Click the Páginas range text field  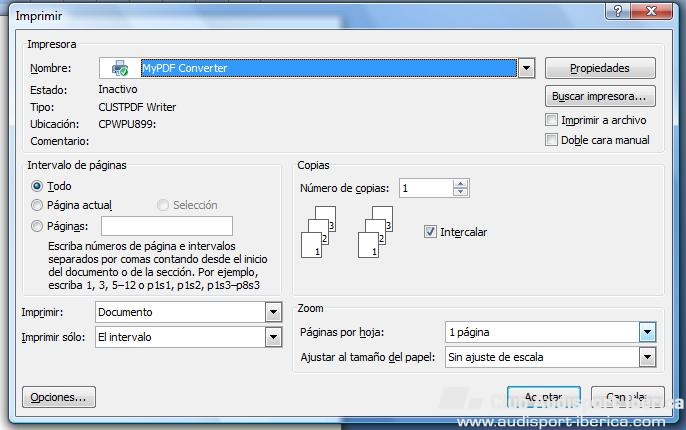[x=167, y=226]
